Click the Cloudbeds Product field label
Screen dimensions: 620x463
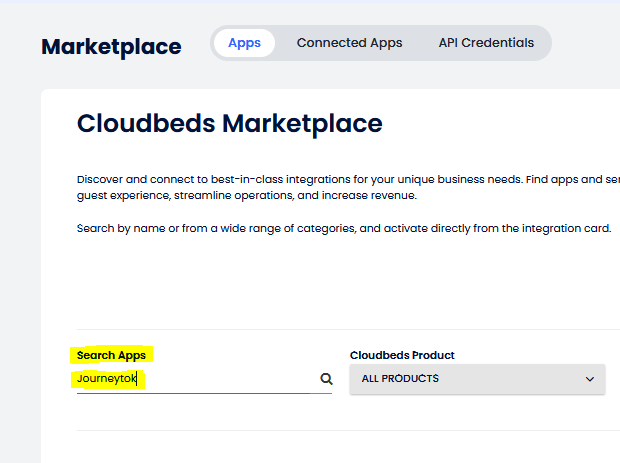[x=402, y=355]
